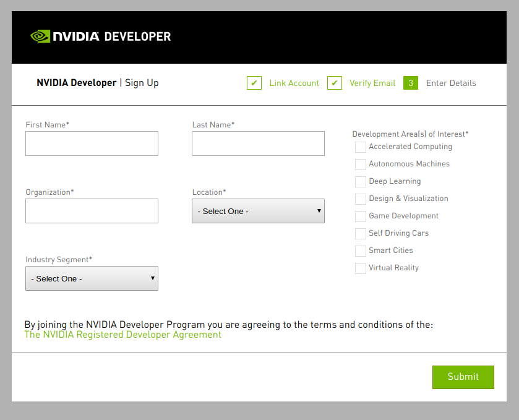Click the Deep Learning label text
Viewport: 519px width, 420px height.
point(395,181)
